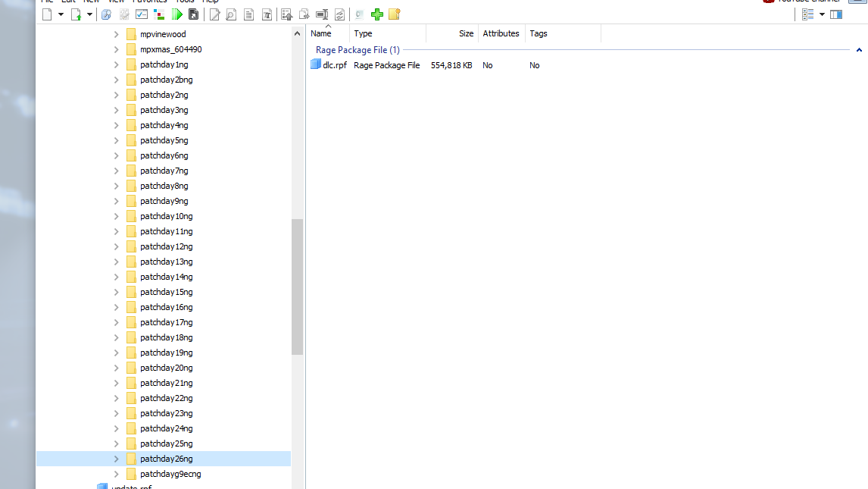Click the small pale script document icon
Screen dimensions: 868x489
tap(359, 14)
